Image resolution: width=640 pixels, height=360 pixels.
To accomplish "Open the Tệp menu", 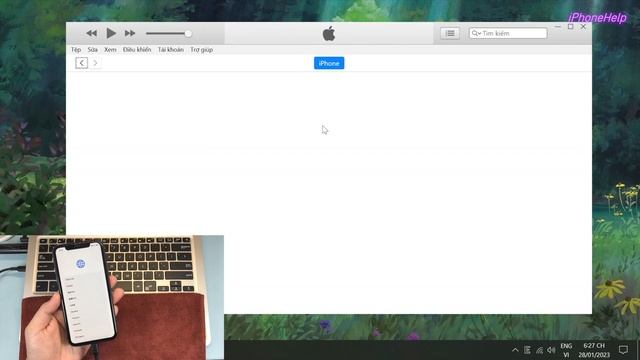I will pyautogui.click(x=76, y=49).
